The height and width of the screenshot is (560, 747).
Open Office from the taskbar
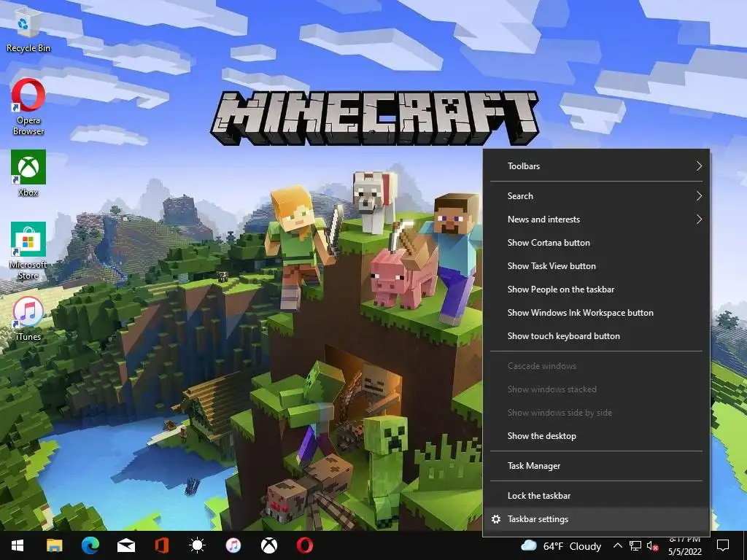[x=161, y=545]
